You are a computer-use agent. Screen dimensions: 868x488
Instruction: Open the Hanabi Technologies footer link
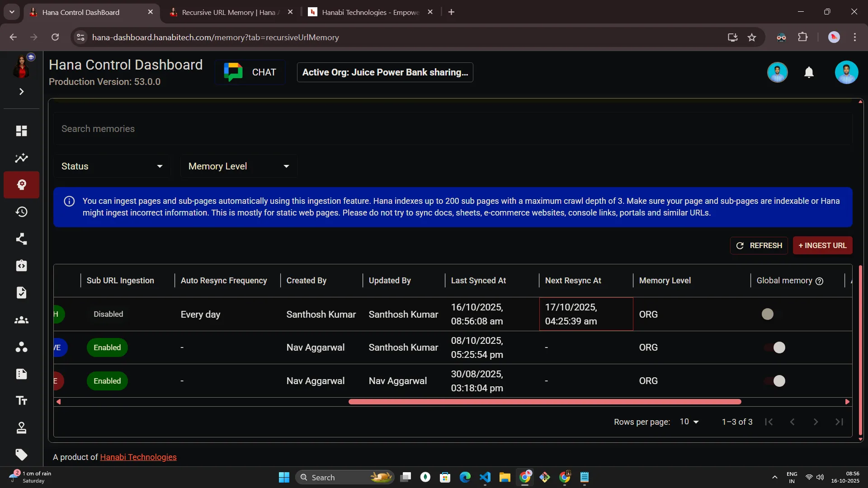pyautogui.click(x=138, y=457)
